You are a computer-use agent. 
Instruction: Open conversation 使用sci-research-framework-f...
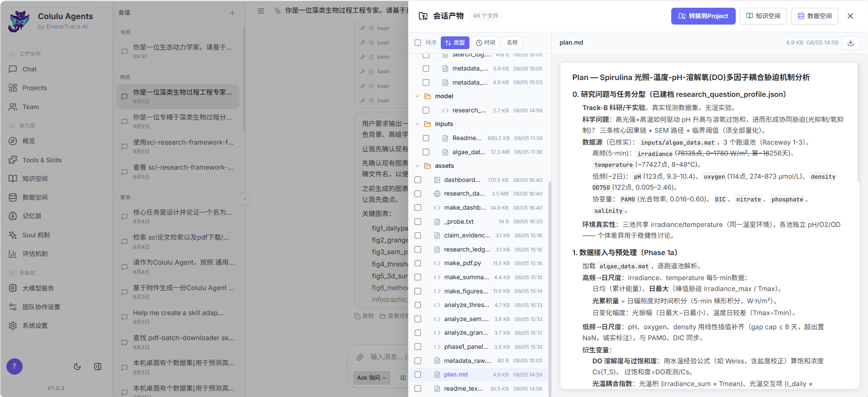pyautogui.click(x=178, y=146)
